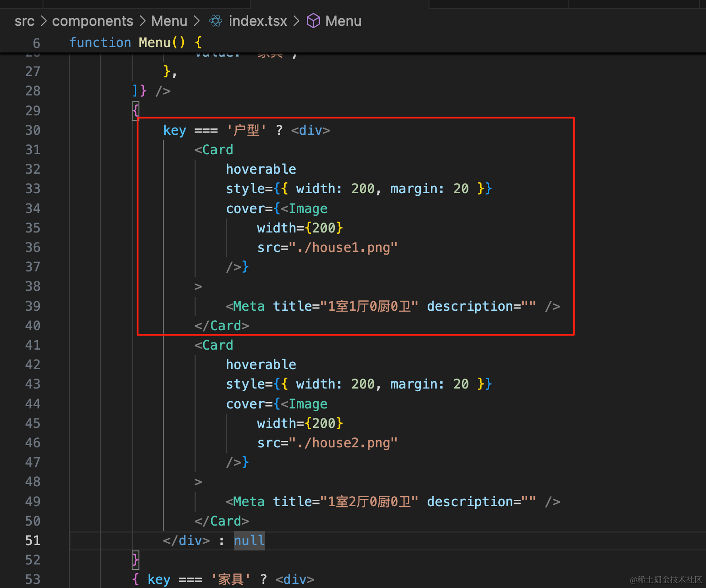Click the '家具' string on line 53
The image size is (706, 588).
tap(231, 579)
